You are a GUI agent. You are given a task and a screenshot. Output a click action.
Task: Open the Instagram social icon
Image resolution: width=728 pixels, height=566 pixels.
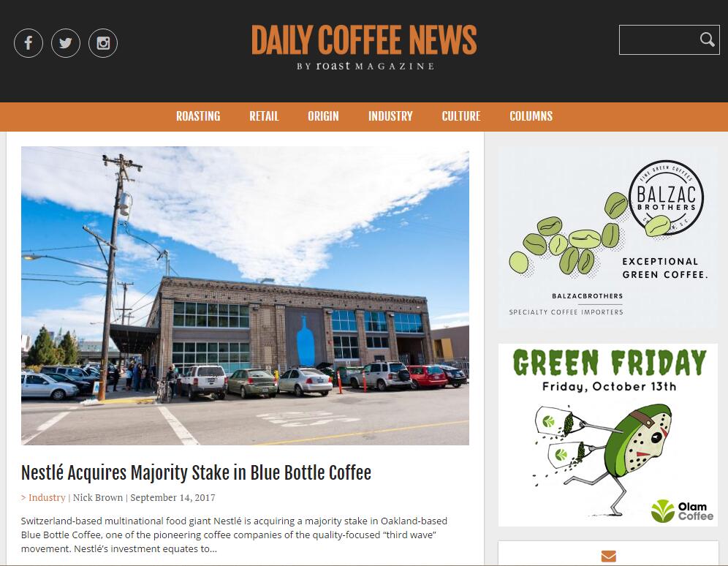[103, 43]
